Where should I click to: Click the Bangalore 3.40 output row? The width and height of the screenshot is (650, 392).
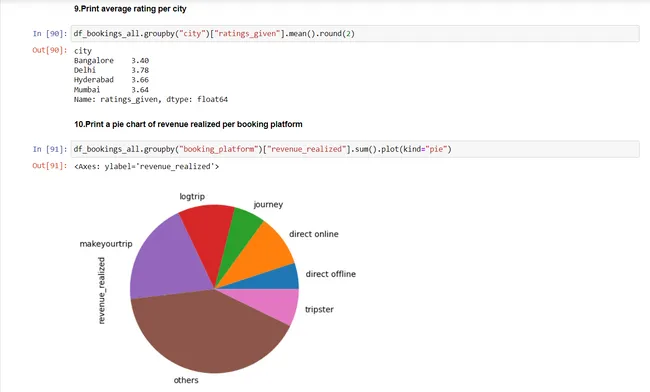(111, 60)
